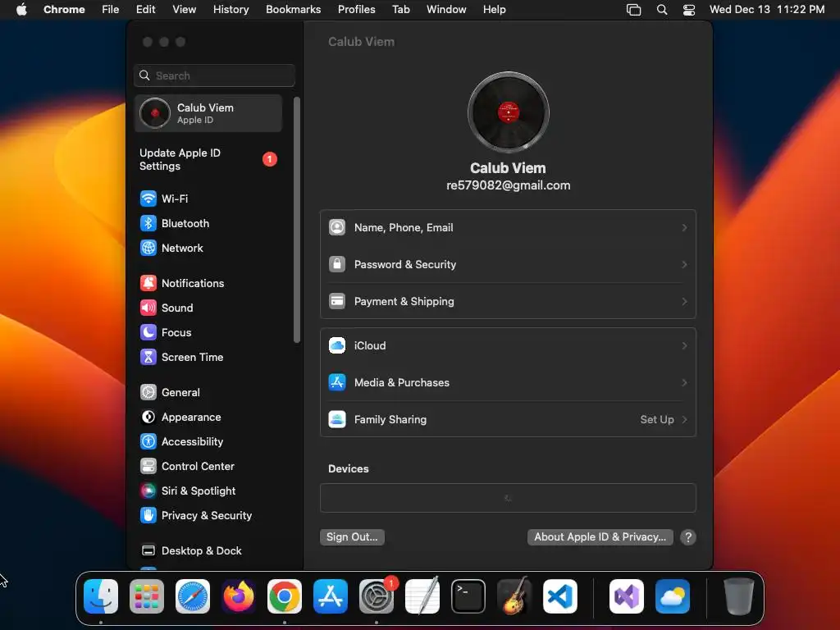840x630 pixels.
Task: Click About Apple ID & Privacy… button
Action: pos(600,537)
